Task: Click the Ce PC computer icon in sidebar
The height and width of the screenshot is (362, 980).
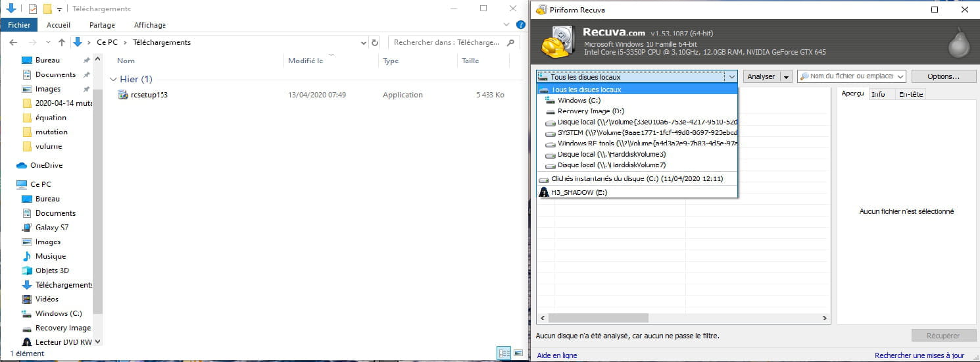Action: pyautogui.click(x=22, y=184)
